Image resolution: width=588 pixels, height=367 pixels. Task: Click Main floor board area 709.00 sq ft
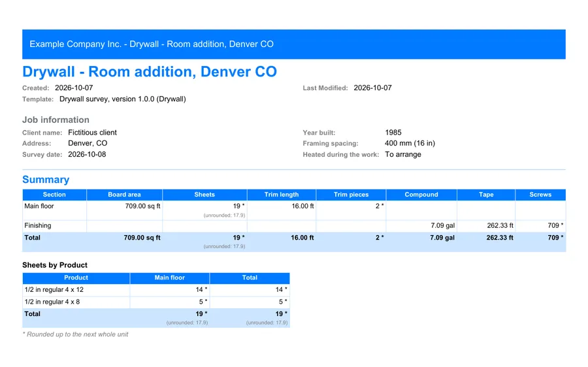142,206
